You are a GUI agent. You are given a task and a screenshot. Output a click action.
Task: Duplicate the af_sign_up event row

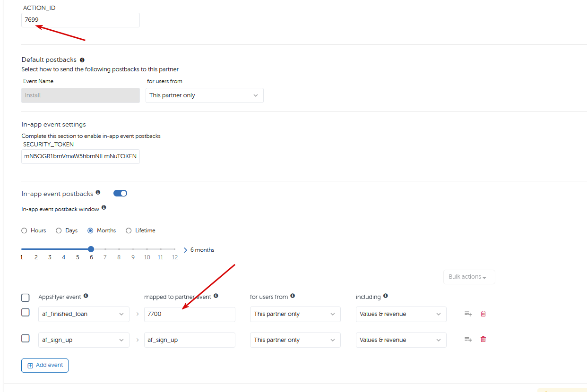pos(468,339)
